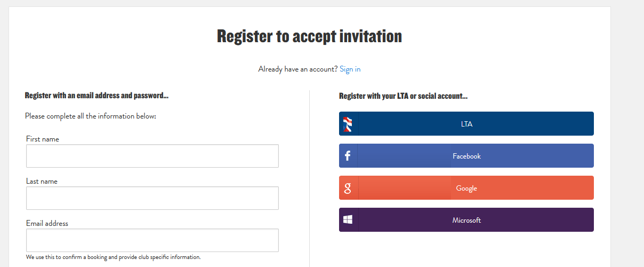The image size is (644, 267).
Task: Click the Google 'g' logo icon
Action: [x=348, y=188]
